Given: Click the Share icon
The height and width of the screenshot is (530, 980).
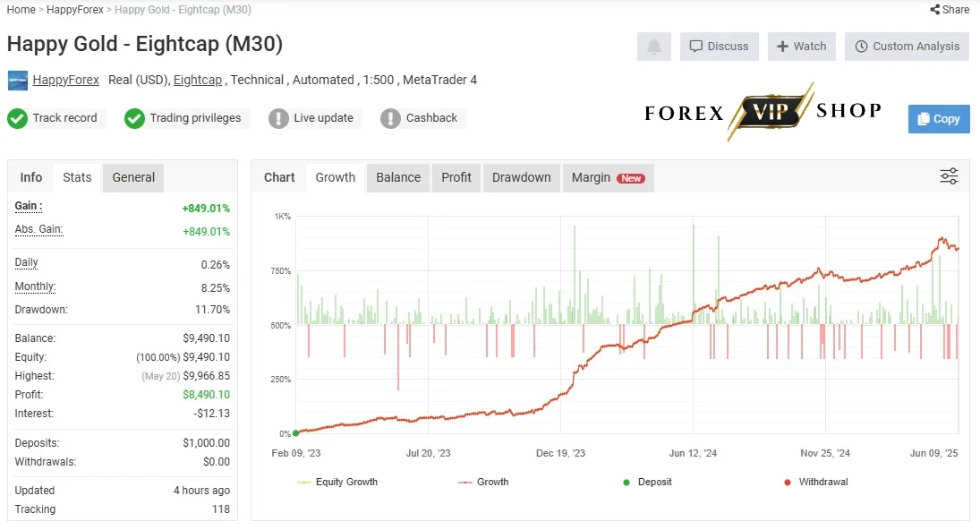Looking at the screenshot, I should tap(935, 9).
